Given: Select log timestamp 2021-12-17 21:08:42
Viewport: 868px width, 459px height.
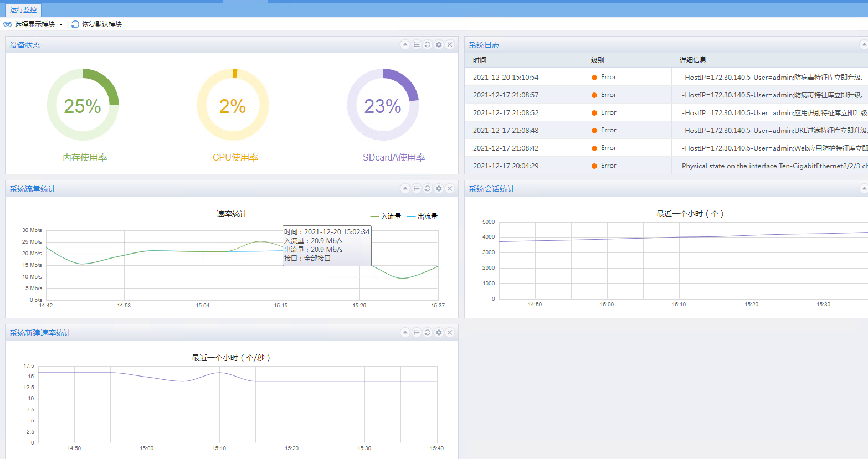Looking at the screenshot, I should click(x=506, y=148).
